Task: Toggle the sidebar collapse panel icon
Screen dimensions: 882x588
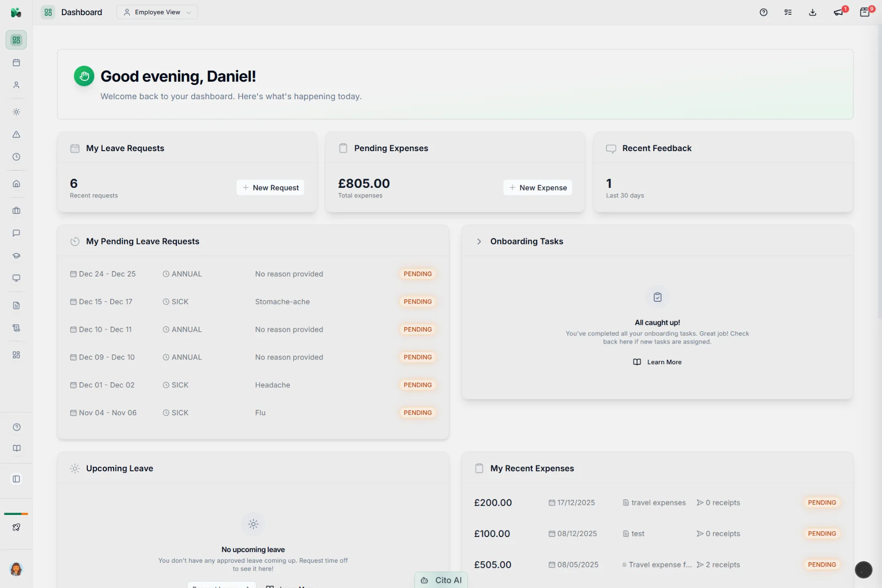Action: [16, 479]
